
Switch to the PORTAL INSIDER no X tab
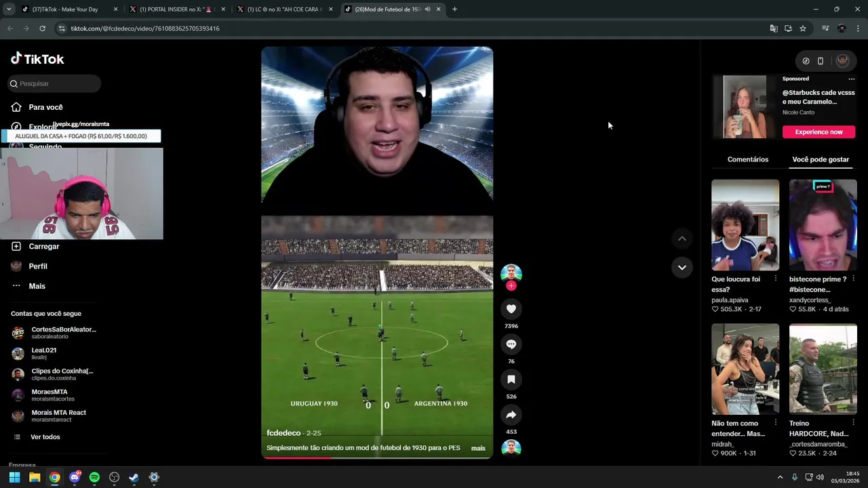178,9
